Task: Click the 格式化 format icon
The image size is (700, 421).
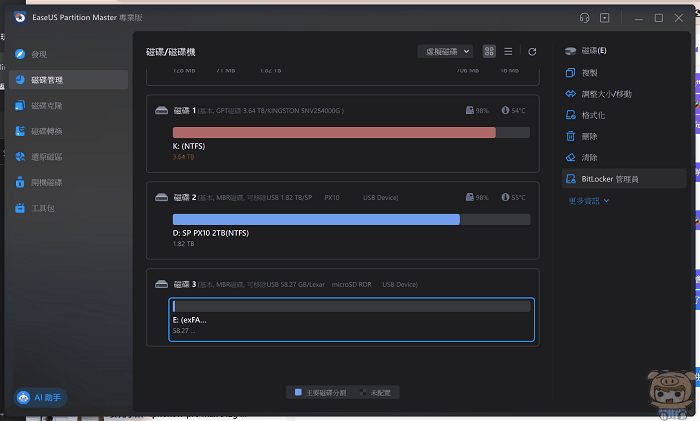Action: pyautogui.click(x=571, y=115)
